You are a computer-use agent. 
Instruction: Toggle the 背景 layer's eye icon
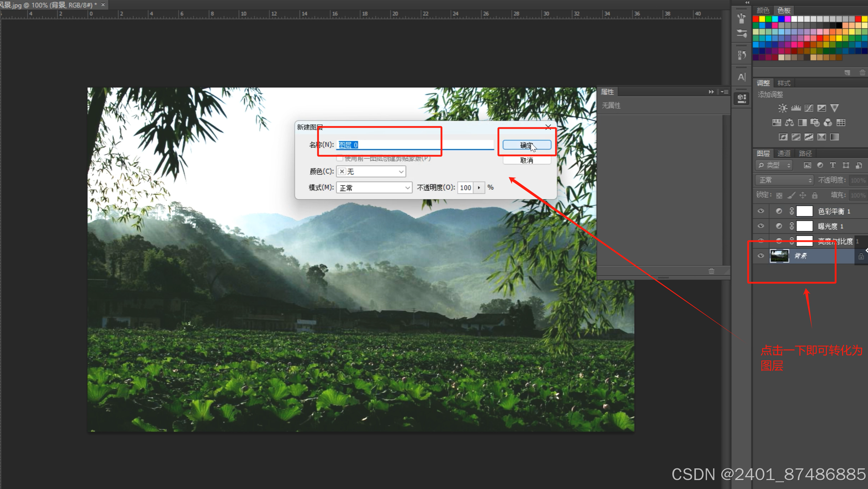point(761,256)
